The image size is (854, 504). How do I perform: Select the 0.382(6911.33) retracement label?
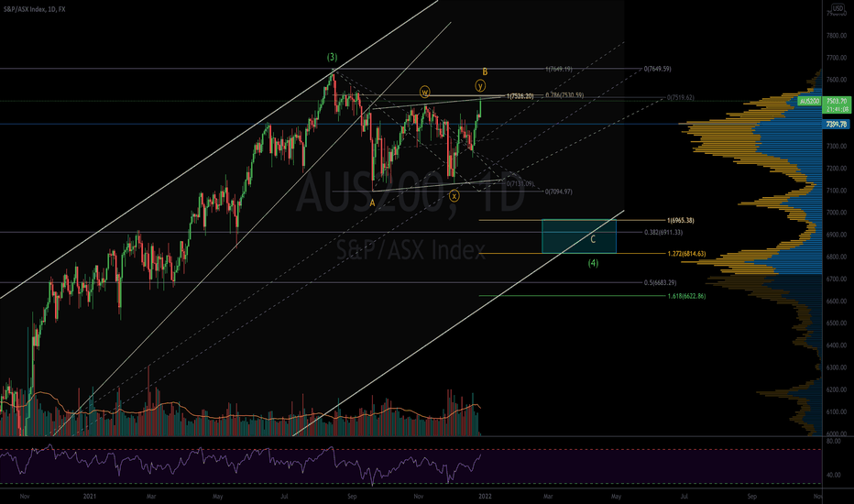(662, 232)
